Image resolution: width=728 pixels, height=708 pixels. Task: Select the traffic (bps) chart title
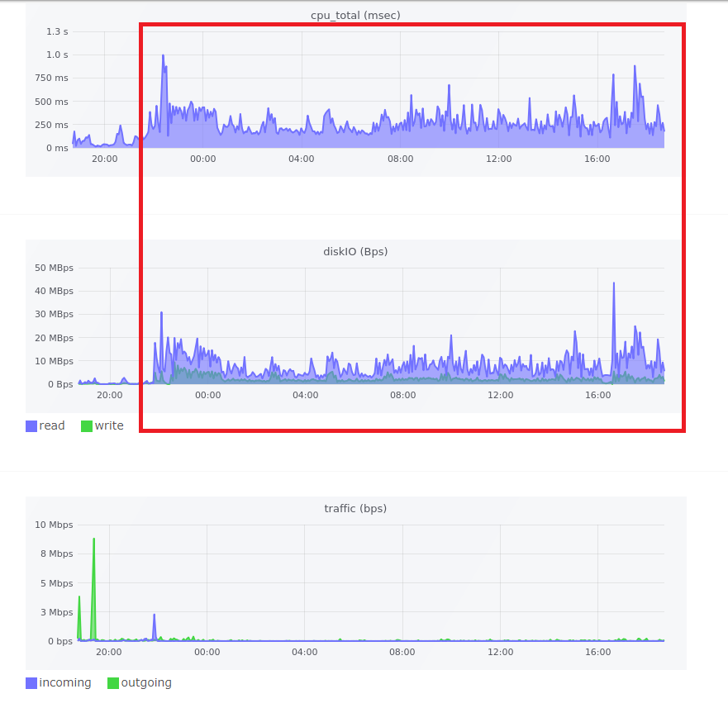tap(355, 508)
